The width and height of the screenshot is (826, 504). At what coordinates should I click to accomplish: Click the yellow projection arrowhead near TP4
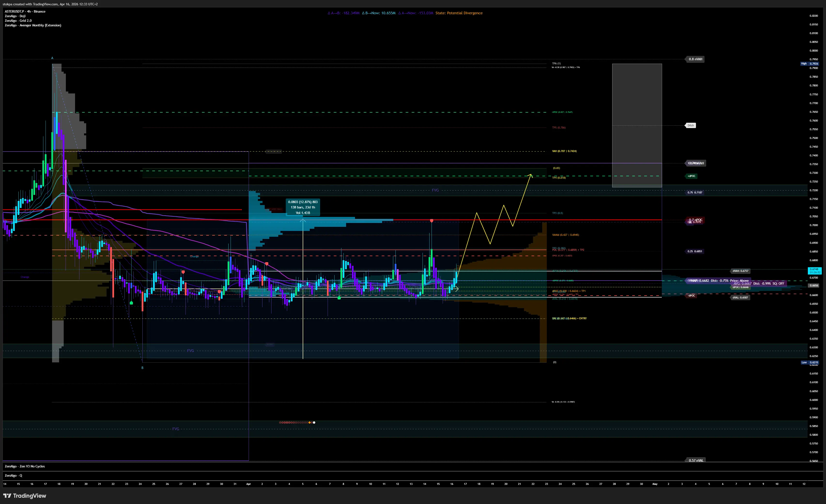pyautogui.click(x=531, y=175)
